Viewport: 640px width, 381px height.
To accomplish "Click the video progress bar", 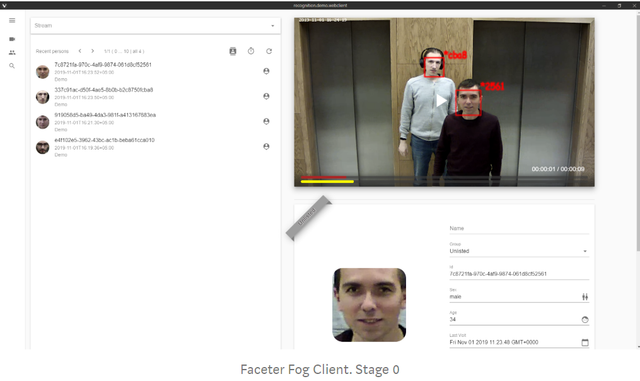I will coord(444,178).
